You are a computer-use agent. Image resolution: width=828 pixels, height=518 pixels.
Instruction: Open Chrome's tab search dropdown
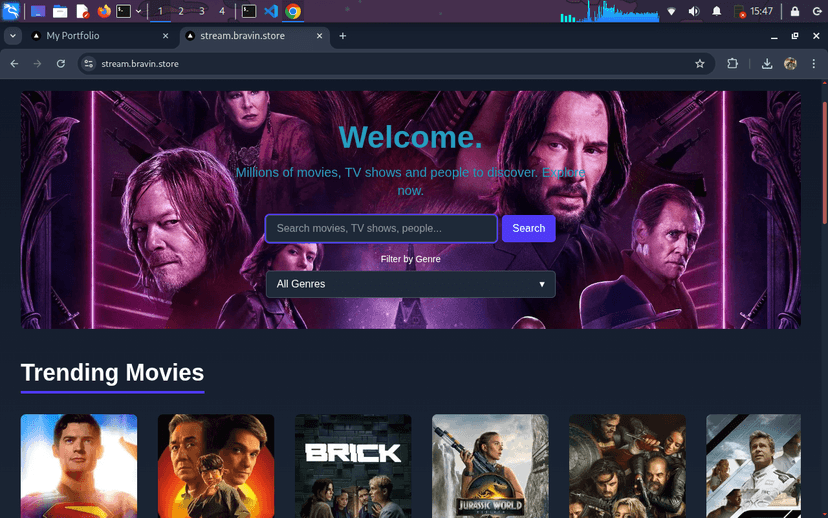(13, 36)
